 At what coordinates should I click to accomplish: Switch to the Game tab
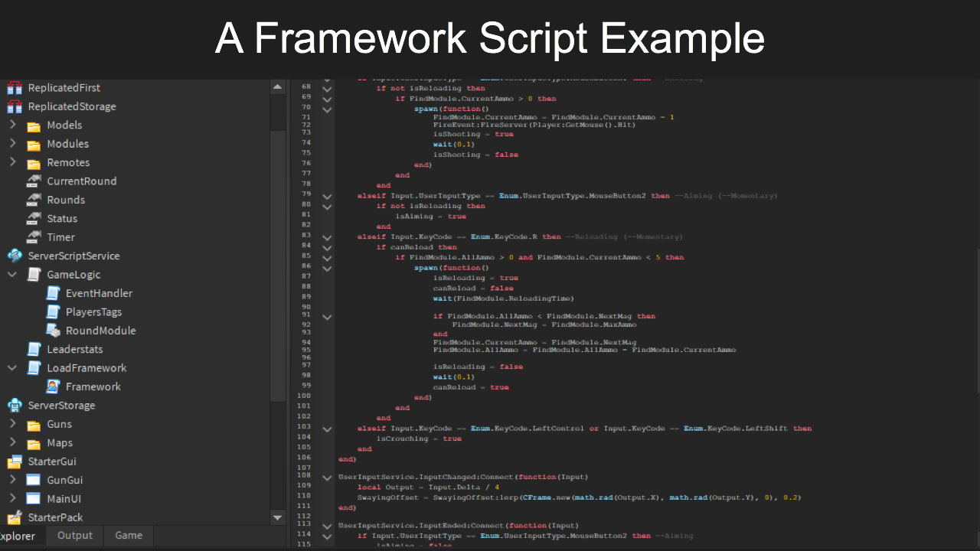(x=129, y=536)
